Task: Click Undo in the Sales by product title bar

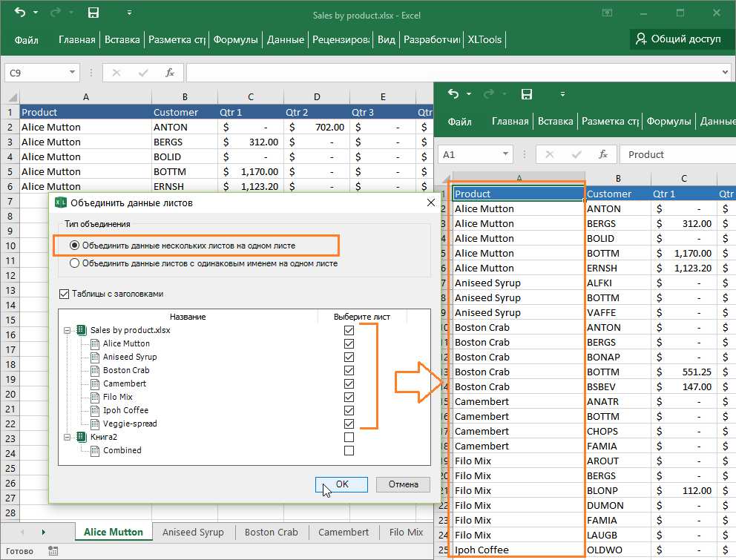Action: (x=19, y=13)
